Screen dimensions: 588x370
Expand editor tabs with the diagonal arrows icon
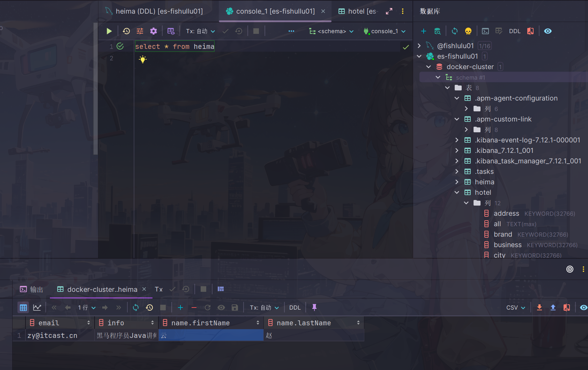click(x=389, y=11)
